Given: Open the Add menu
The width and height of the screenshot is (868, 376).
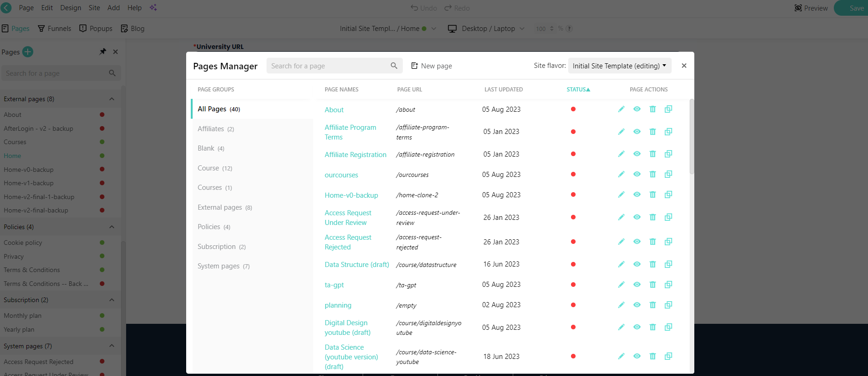Looking at the screenshot, I should (x=114, y=8).
